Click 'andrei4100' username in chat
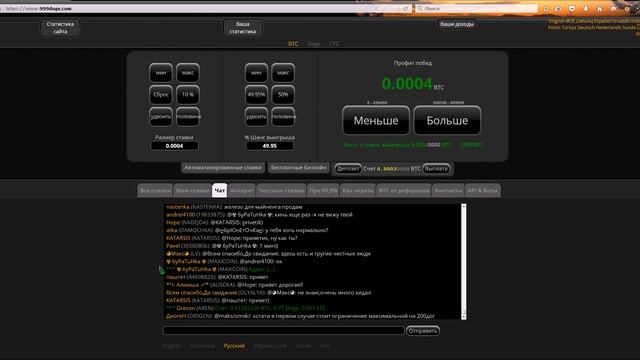 [x=180, y=215]
